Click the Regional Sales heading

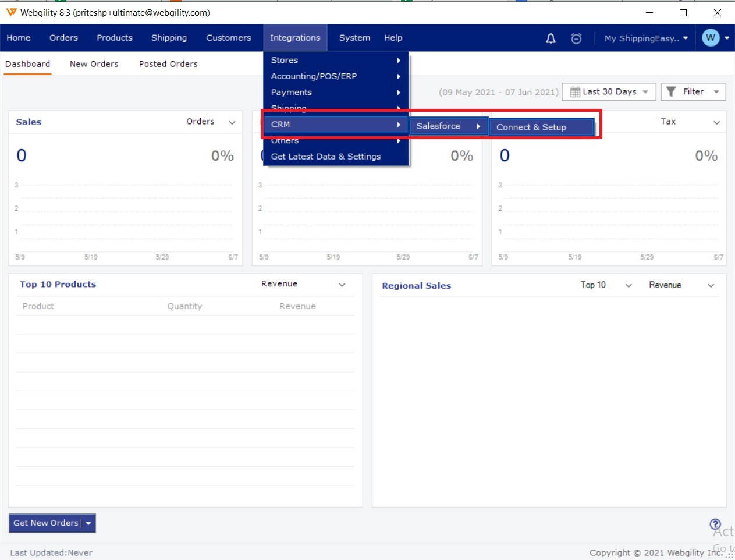[417, 286]
